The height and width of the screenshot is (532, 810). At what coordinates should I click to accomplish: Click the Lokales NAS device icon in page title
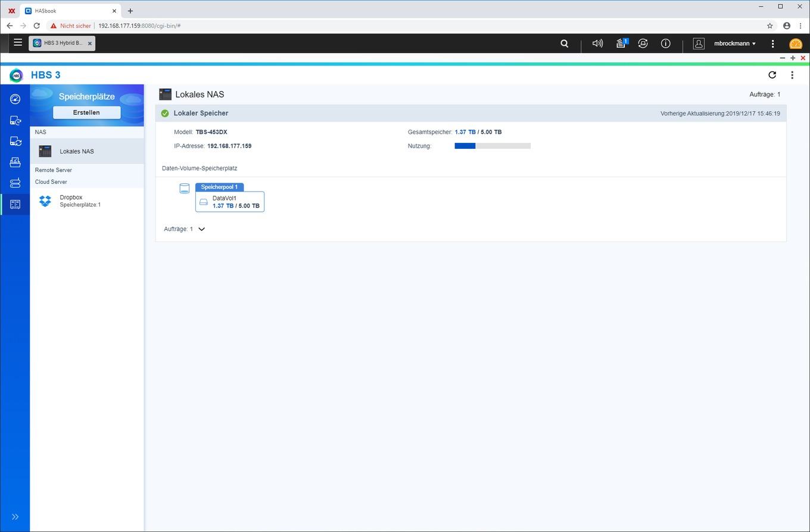point(165,94)
